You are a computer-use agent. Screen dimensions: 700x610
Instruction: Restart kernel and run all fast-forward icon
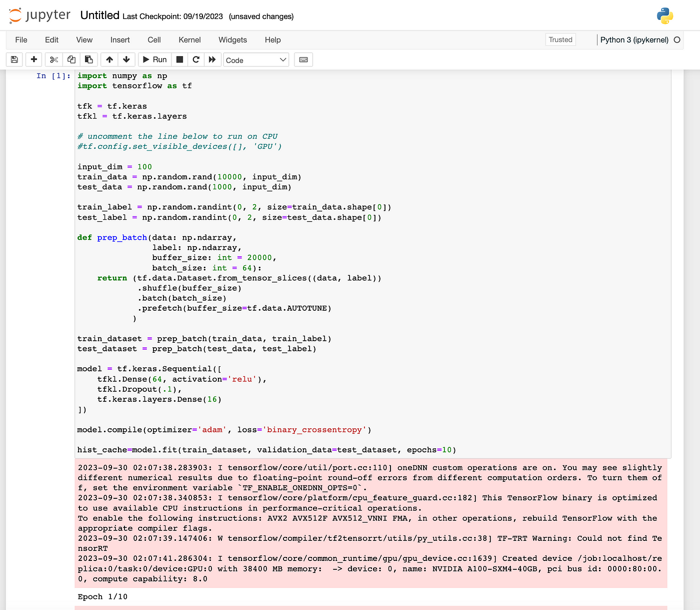[x=212, y=60]
